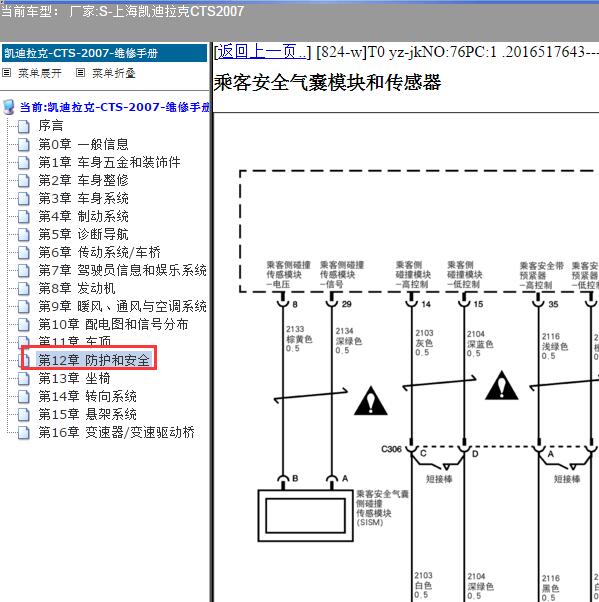The height and width of the screenshot is (602, 599).
Task: Click the page icon beside 第3章
Action: coord(23,199)
